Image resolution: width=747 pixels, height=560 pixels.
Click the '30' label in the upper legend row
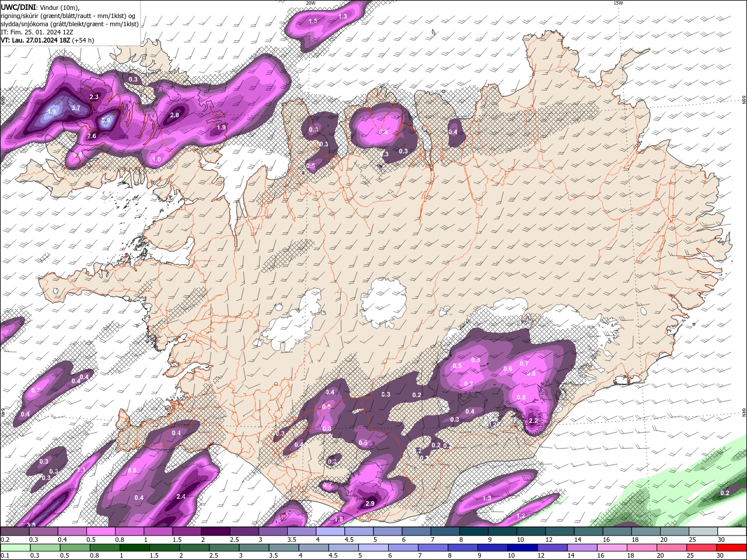click(721, 540)
